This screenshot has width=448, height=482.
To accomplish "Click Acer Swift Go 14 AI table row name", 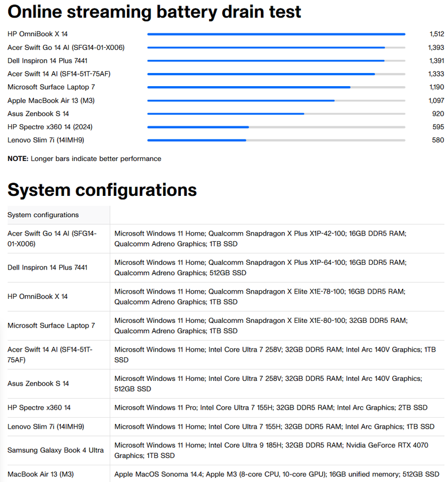I will pyautogui.click(x=52, y=238).
